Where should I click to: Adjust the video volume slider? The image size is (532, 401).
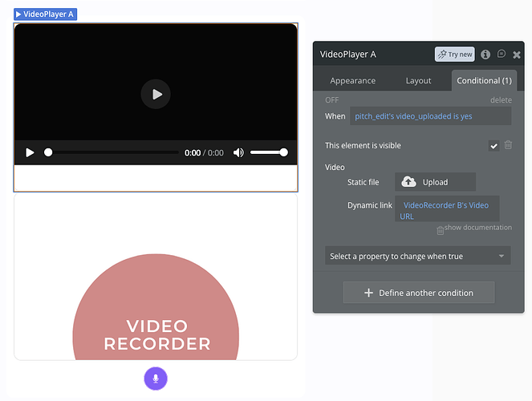click(x=268, y=152)
